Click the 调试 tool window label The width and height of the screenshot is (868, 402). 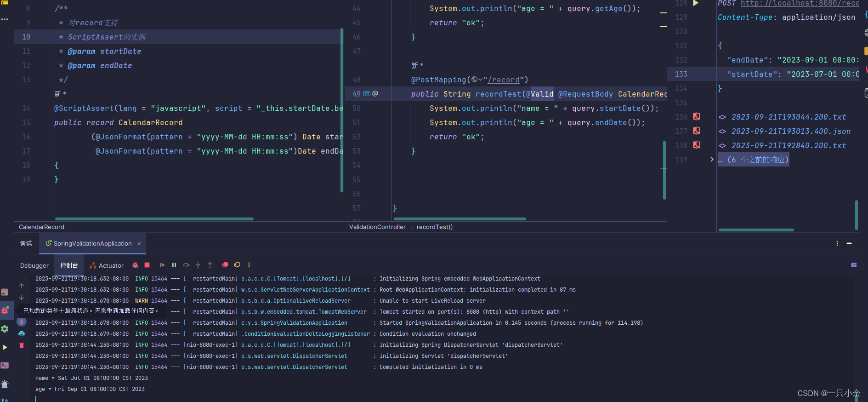point(26,243)
